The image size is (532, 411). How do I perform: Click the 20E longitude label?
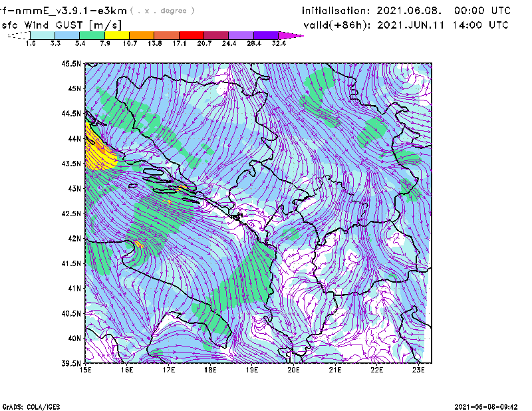293,370
